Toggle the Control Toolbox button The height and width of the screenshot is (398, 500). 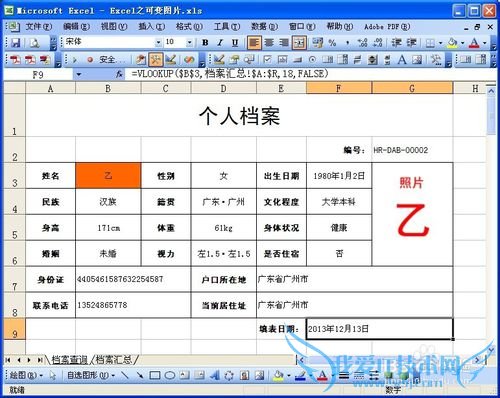155,60
